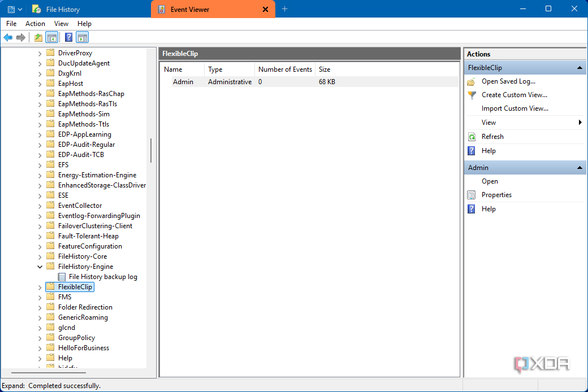Sort by Number of Events column header
The height and width of the screenshot is (392, 588).
(x=286, y=69)
